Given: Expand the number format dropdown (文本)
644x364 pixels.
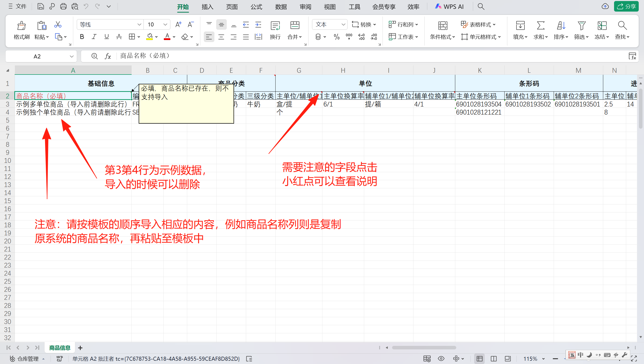Looking at the screenshot, I should (343, 24).
